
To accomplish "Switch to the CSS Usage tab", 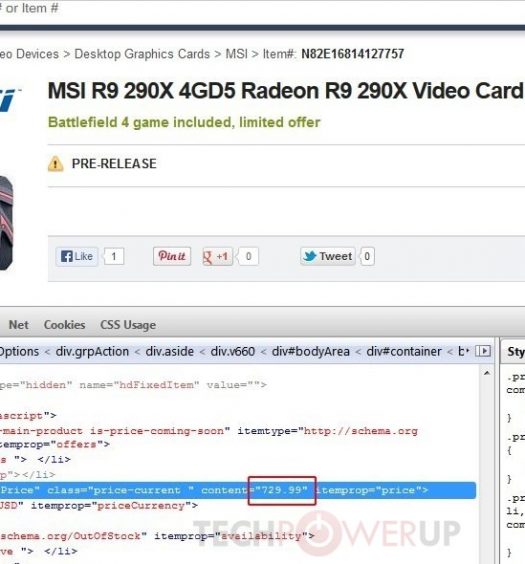I will click(x=128, y=325).
